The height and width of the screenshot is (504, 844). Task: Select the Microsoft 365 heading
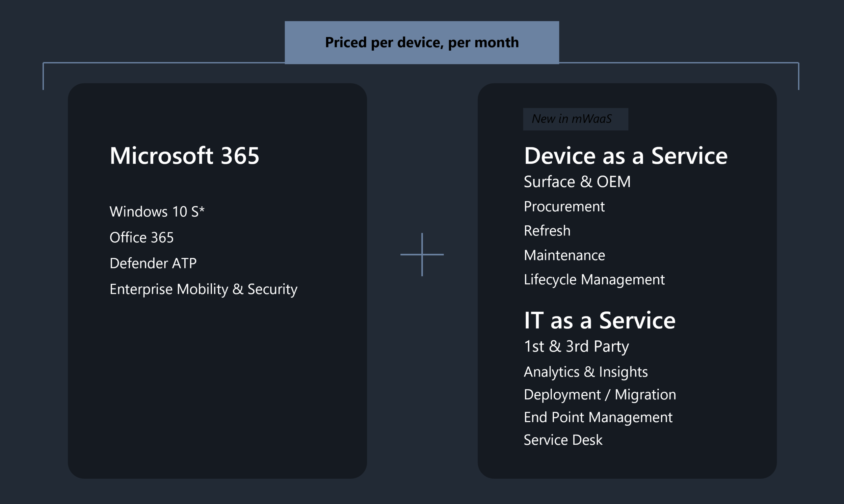coord(184,156)
